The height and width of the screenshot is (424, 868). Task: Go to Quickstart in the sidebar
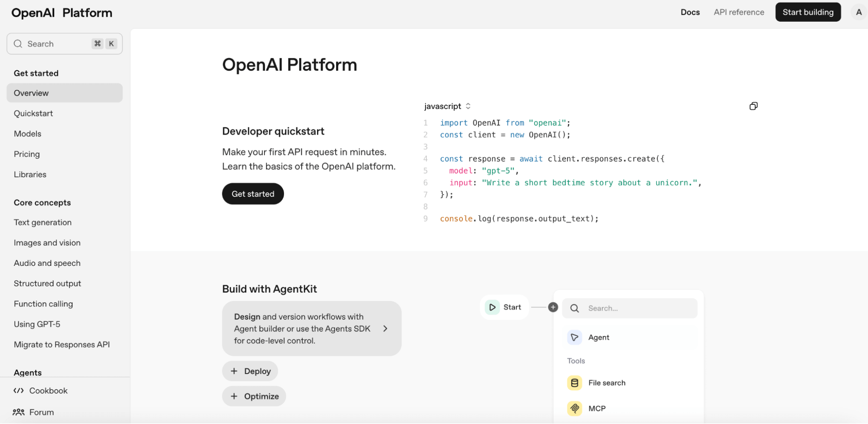[33, 113]
